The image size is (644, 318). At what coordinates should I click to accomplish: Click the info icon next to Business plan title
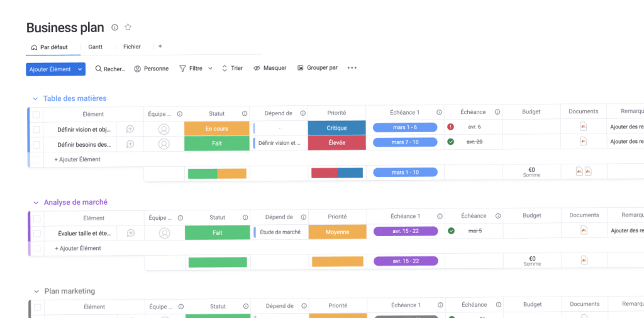(114, 27)
